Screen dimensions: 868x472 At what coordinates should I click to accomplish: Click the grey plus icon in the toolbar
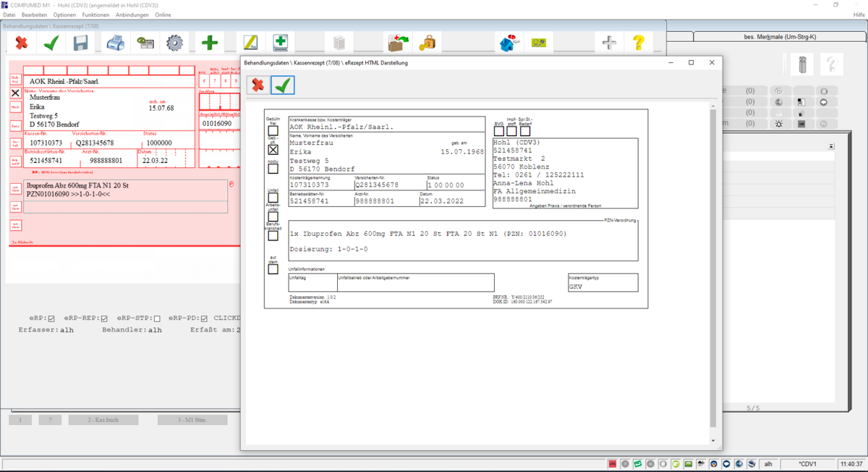tap(609, 43)
